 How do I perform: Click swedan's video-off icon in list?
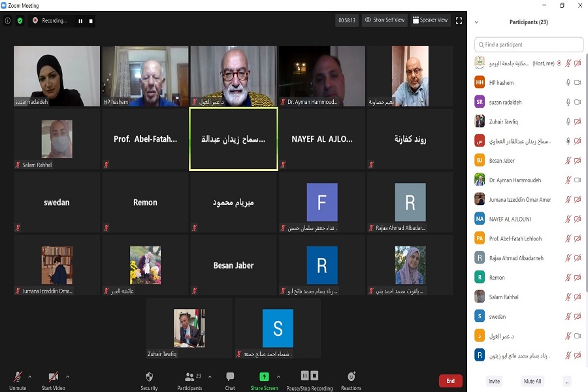coord(578,317)
